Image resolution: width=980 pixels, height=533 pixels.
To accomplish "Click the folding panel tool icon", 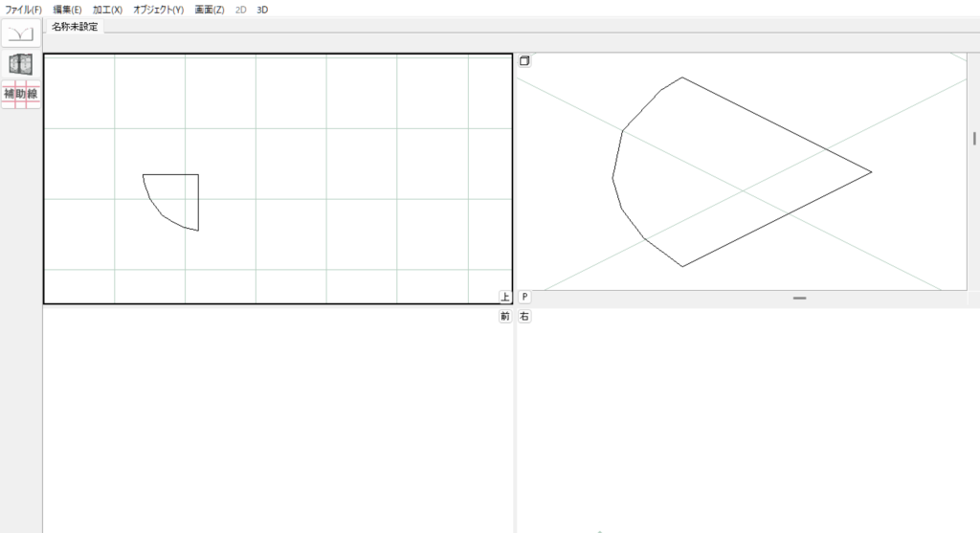I will pyautogui.click(x=20, y=64).
